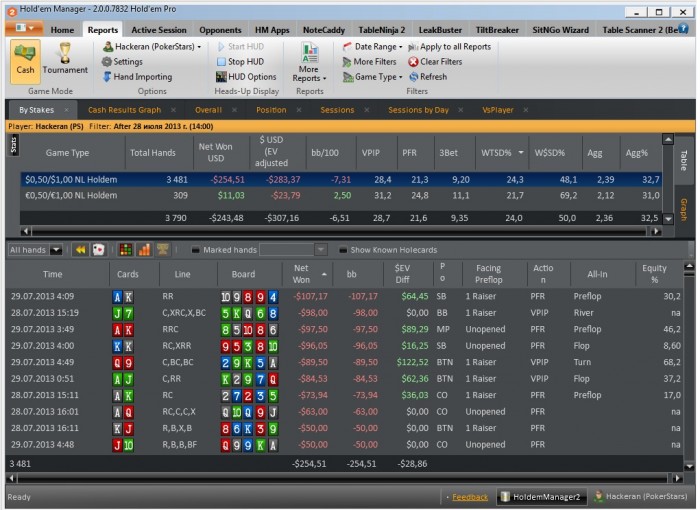700x510 pixels.
Task: Select Cash game mode icon
Action: (25, 61)
